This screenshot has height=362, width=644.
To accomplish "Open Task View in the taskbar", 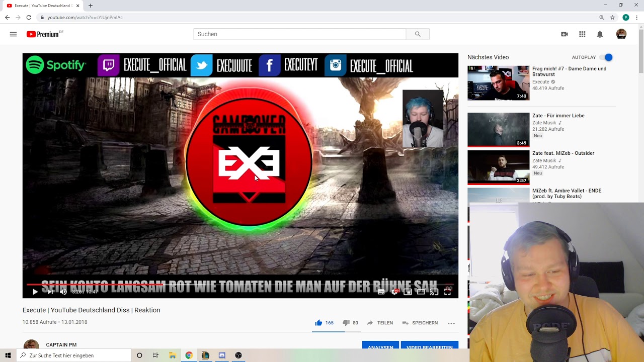I will click(x=155, y=355).
